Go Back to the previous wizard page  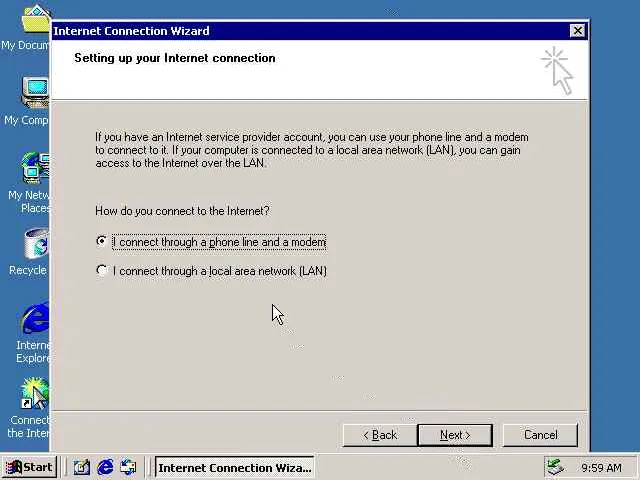click(x=380, y=435)
